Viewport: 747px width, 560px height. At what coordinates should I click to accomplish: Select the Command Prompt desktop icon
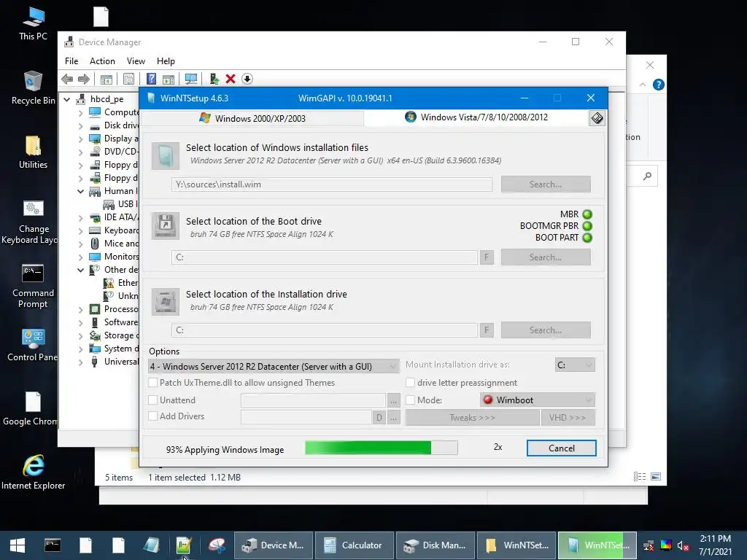(x=33, y=286)
